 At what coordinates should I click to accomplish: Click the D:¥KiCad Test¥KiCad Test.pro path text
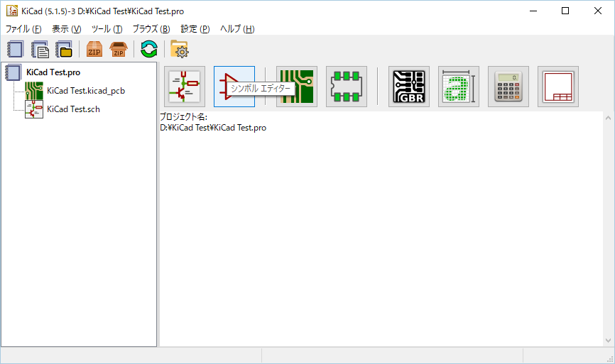pyautogui.click(x=213, y=128)
